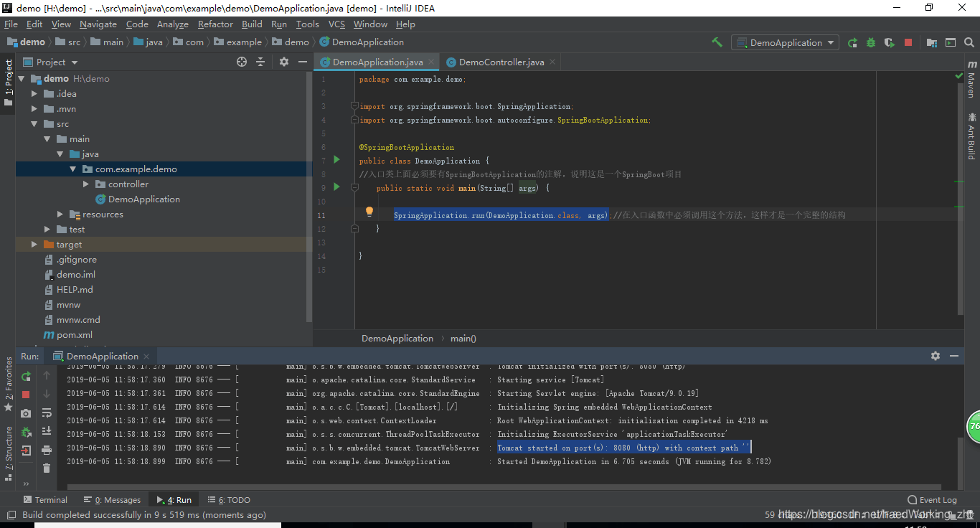Open the Refactor menu
Viewport: 980px width, 528px height.
click(215, 24)
